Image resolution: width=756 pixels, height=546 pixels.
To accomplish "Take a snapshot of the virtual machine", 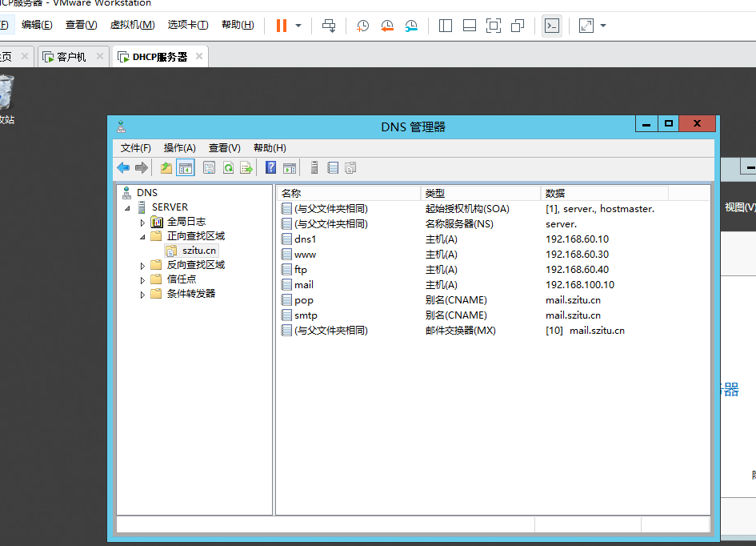I will point(362,25).
